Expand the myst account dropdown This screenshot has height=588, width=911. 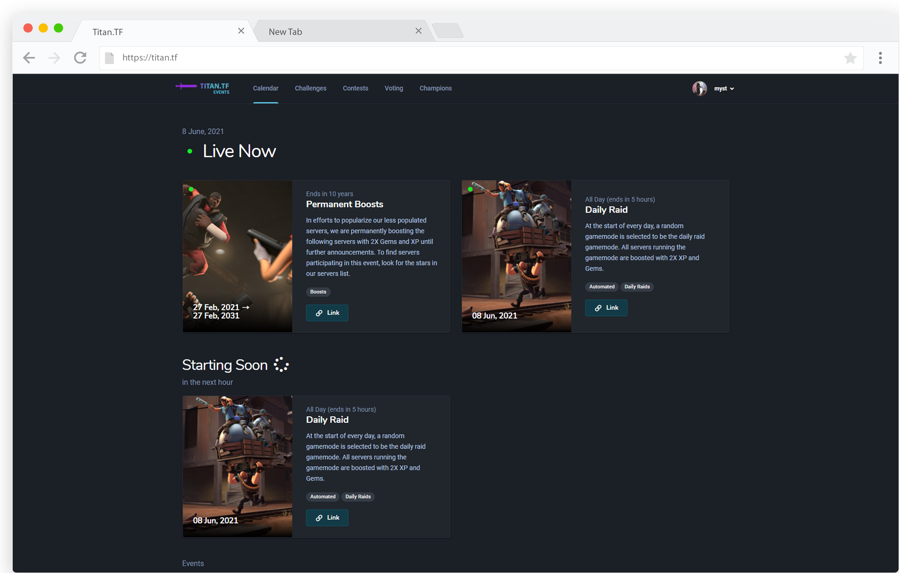[724, 88]
